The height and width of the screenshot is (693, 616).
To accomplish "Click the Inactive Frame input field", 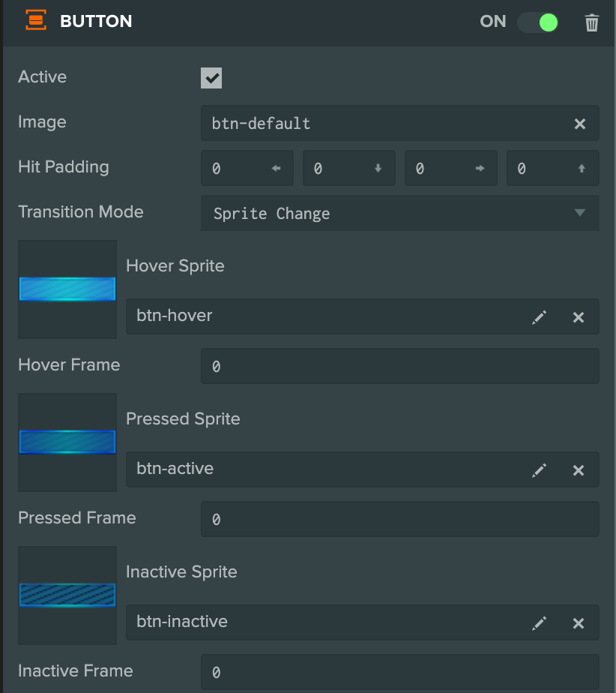I will tap(399, 672).
